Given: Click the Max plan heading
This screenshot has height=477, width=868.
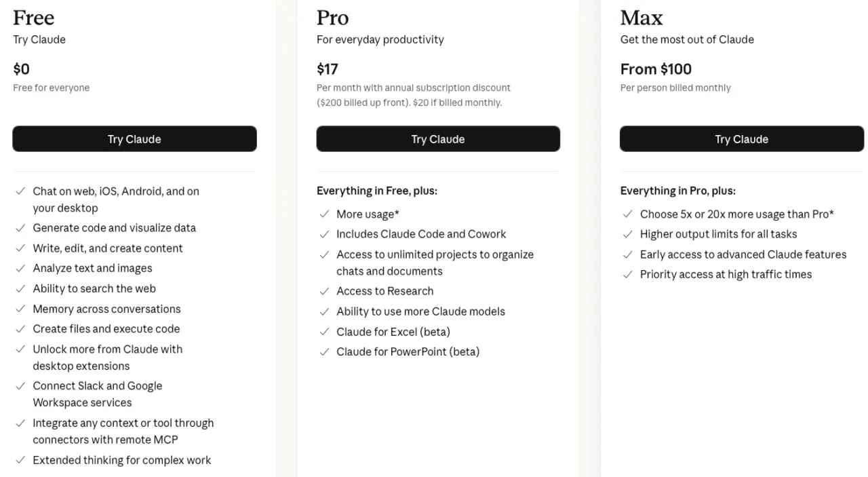Looking at the screenshot, I should pos(642,18).
